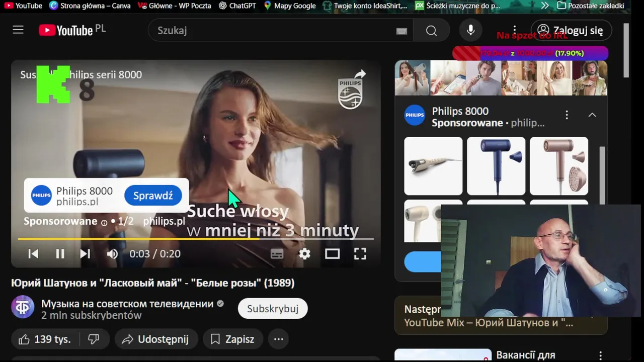Expand hidden bookmarks double-chevron
This screenshot has height=362, width=644.
545,6
